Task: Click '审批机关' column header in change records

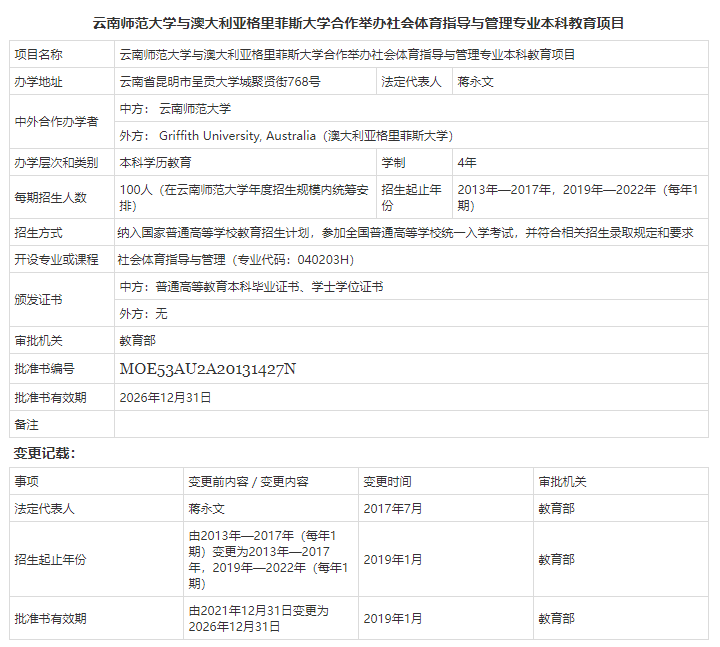Action: point(562,482)
